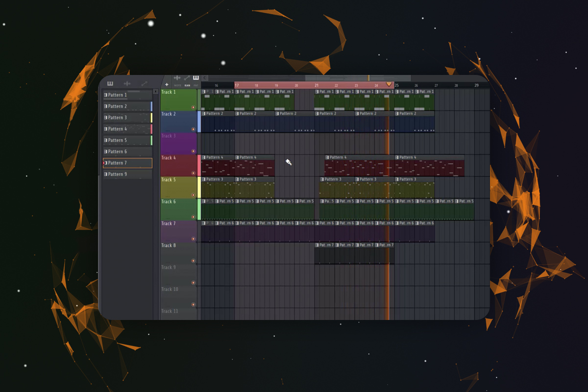
Task: Toggle the record button on Track 8
Action: point(194,260)
